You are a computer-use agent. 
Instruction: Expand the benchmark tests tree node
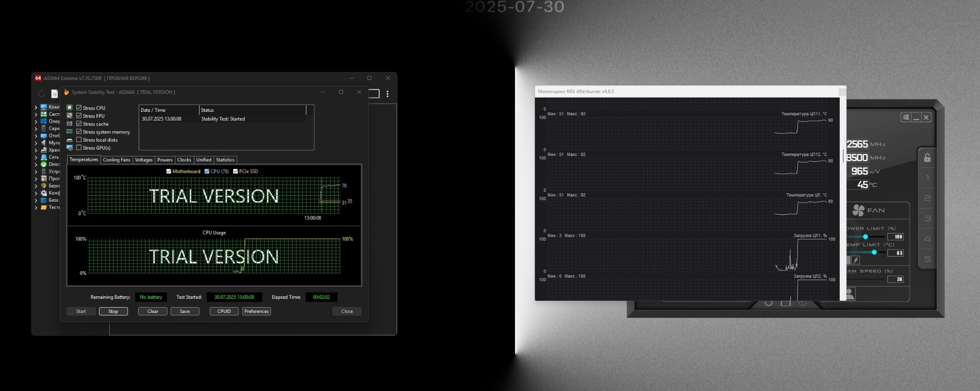click(x=36, y=208)
